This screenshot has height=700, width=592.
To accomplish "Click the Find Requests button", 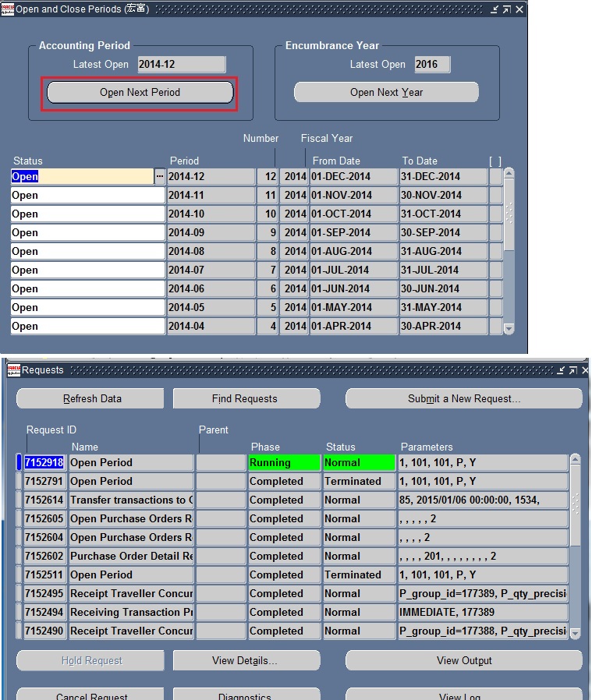I will pyautogui.click(x=246, y=399).
